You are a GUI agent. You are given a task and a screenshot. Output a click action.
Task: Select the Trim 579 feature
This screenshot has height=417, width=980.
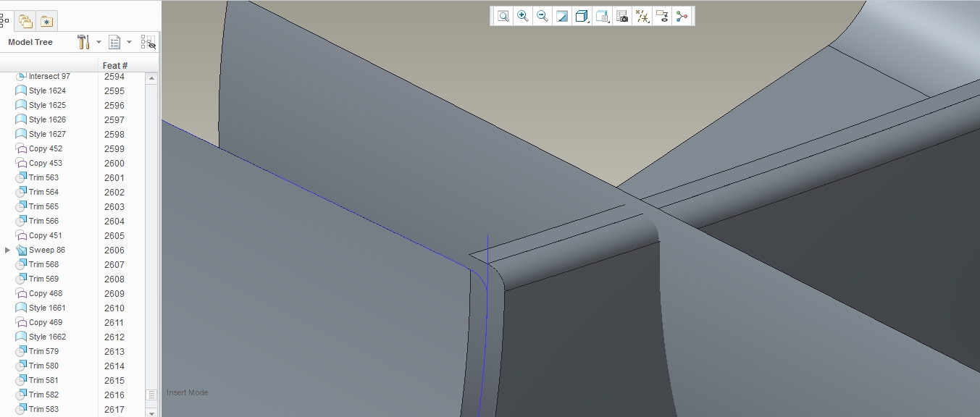(x=43, y=351)
